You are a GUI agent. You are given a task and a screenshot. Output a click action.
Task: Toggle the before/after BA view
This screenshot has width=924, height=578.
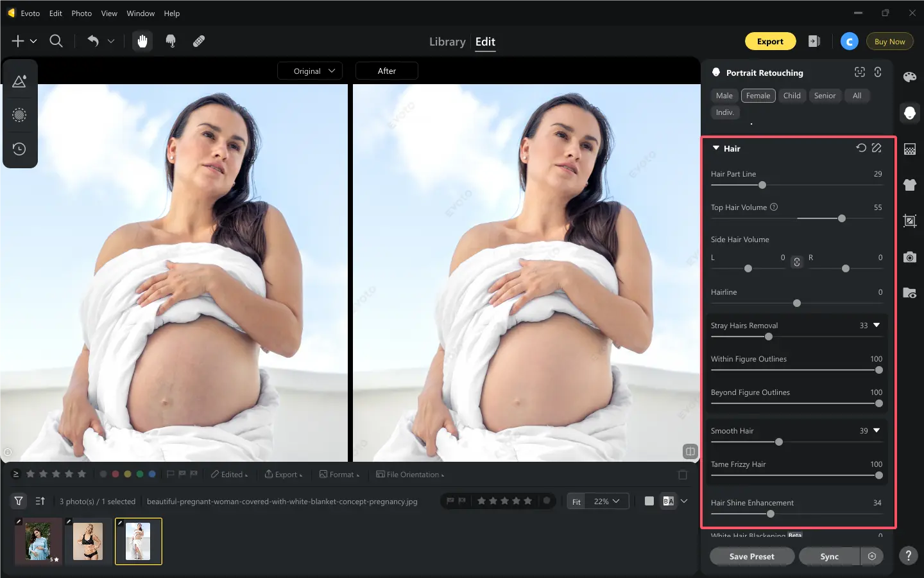pos(669,501)
